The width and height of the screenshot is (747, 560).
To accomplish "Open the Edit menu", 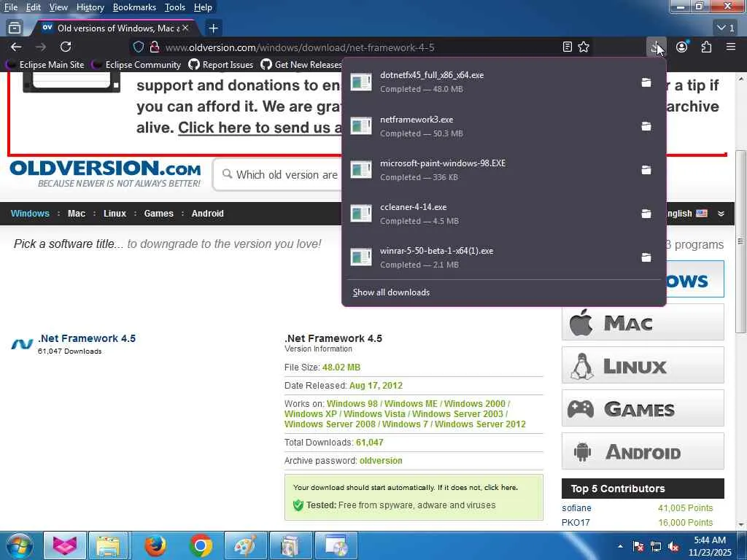I will coord(33,7).
